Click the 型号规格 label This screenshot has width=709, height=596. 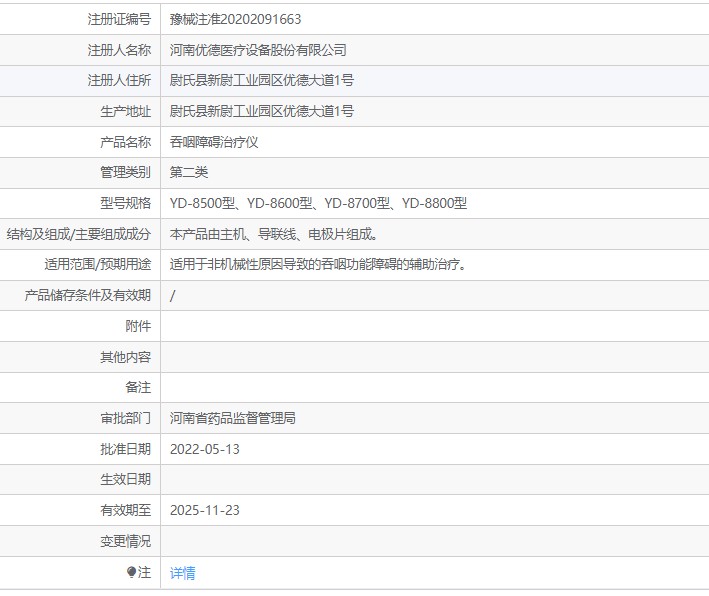pos(126,203)
